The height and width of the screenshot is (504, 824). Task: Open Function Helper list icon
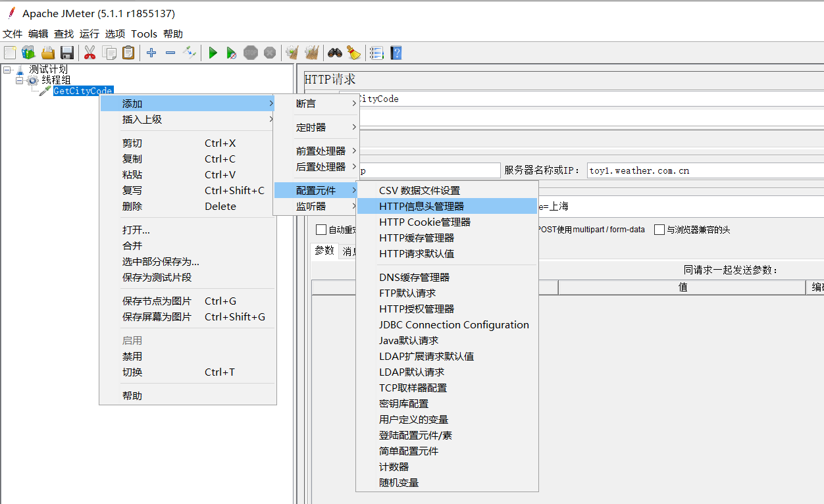coord(376,53)
